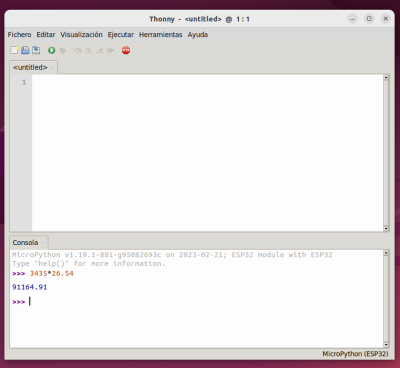Click the Open file toolbar icon

point(25,50)
